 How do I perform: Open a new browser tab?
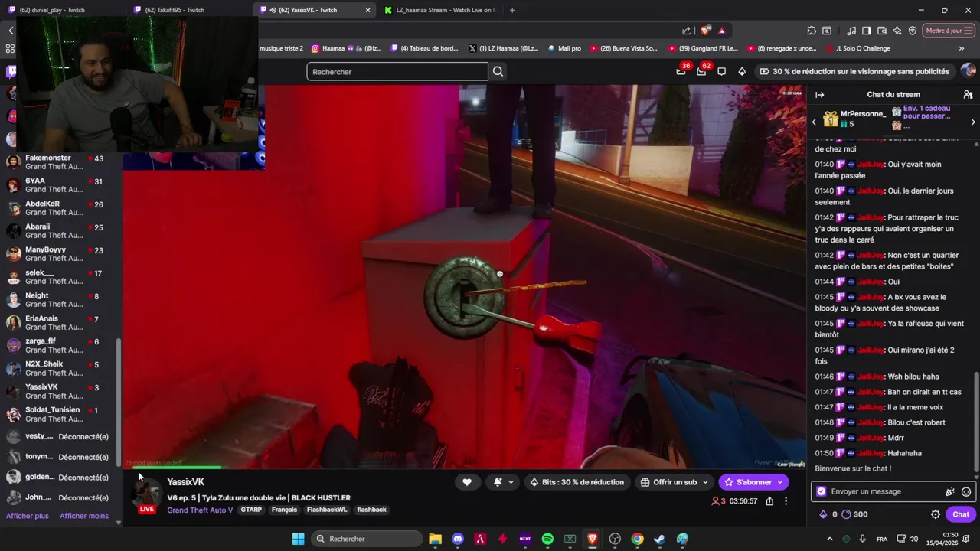[512, 10]
